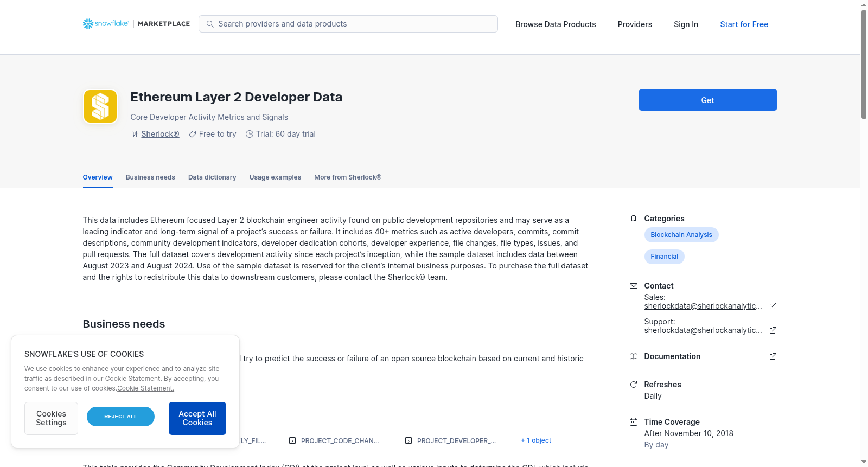Click the envelope icon beside Contact
This screenshot has width=868, height=467.
point(634,286)
